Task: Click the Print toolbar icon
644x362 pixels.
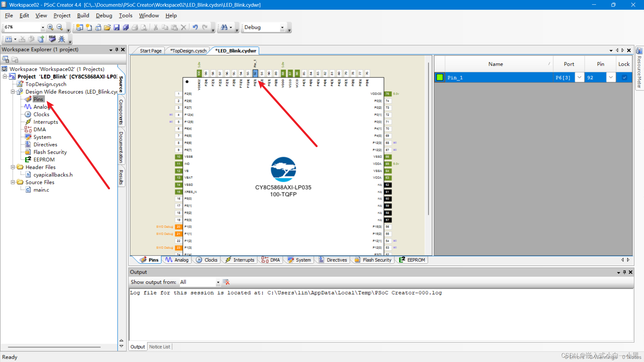Action: pyautogui.click(x=135, y=27)
